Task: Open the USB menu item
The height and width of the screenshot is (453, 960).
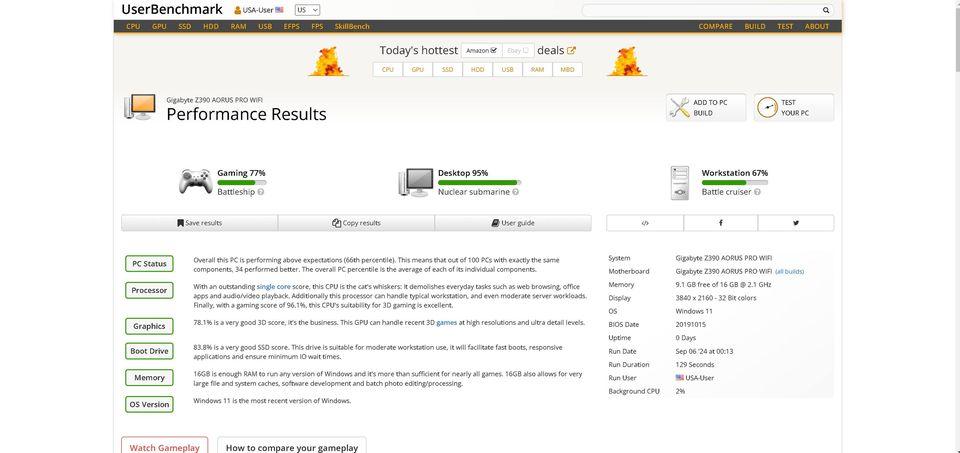Action: [265, 26]
